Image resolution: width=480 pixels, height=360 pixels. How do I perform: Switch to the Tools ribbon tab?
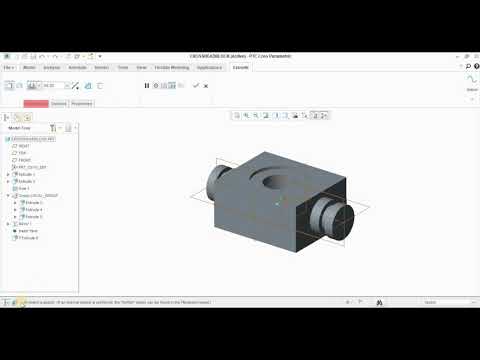pos(123,68)
